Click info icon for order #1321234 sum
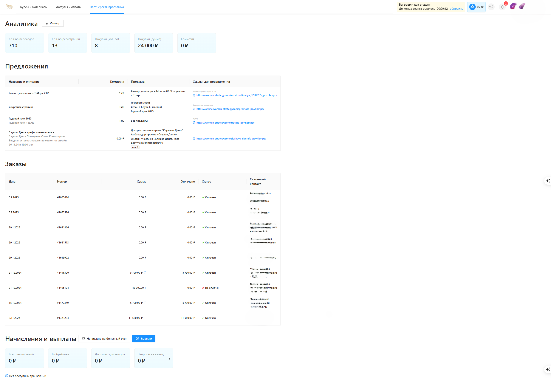 pyautogui.click(x=145, y=318)
